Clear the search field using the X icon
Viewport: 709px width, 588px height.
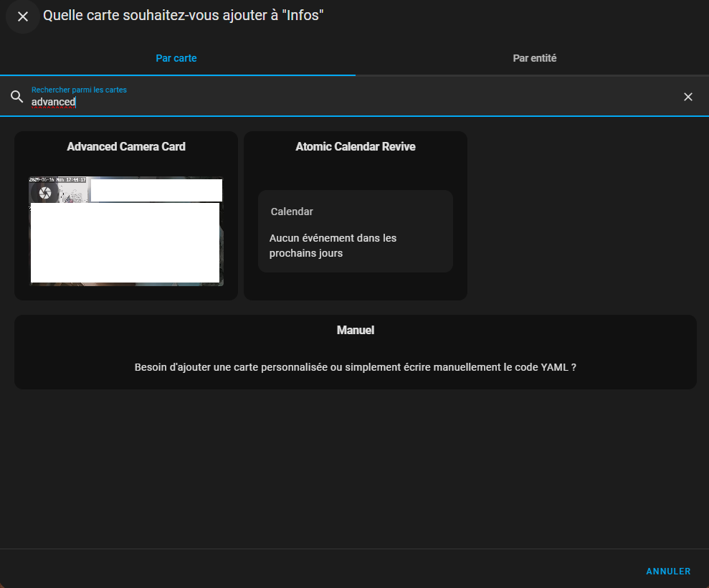point(687,97)
